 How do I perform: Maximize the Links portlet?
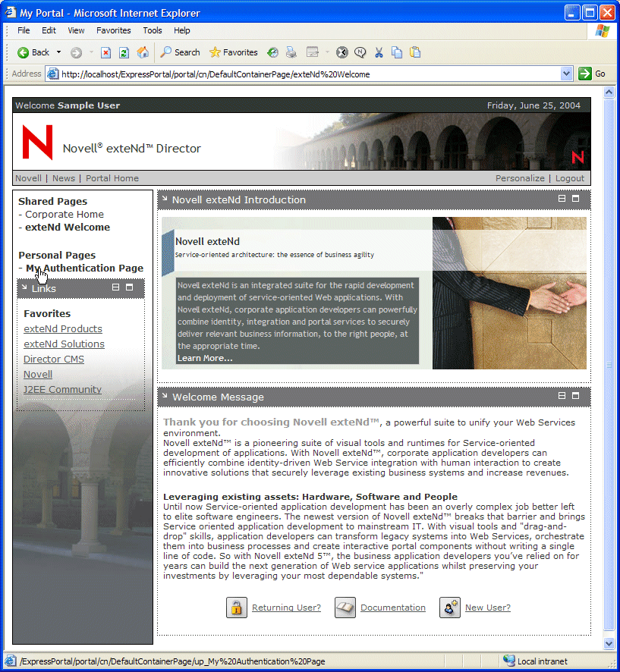click(x=129, y=287)
